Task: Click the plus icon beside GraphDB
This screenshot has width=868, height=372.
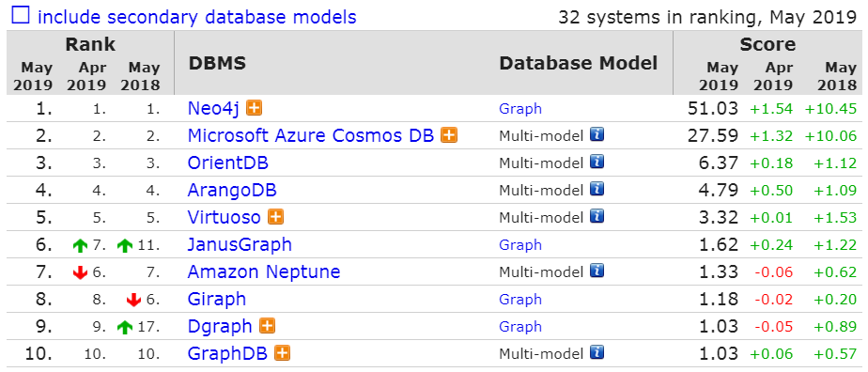Action: 283,352
